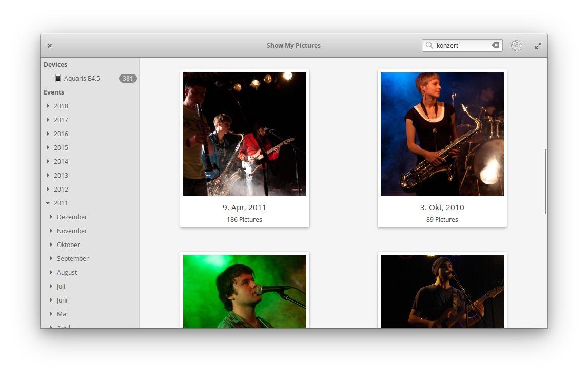Select the 2017 events entry
The width and height of the screenshot is (588, 376).
click(61, 120)
